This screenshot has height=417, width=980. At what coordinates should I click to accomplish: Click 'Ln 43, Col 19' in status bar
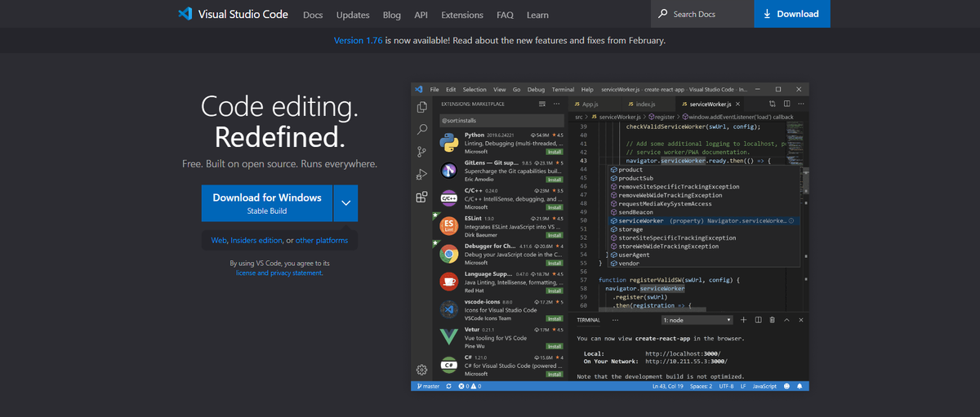point(667,386)
